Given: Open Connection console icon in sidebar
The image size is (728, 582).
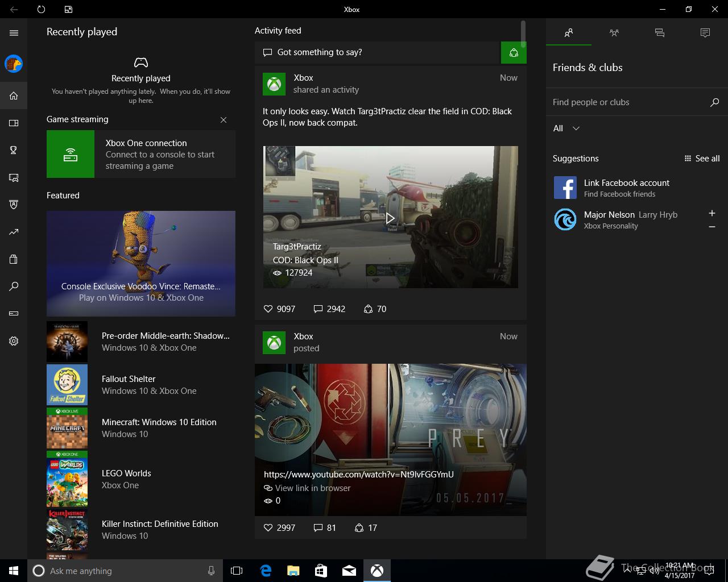Looking at the screenshot, I should click(x=14, y=313).
